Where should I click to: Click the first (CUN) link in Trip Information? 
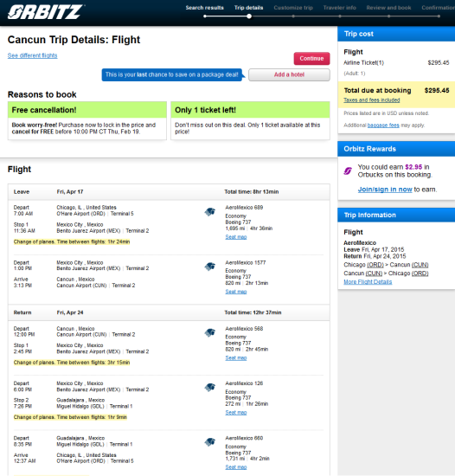tap(420, 265)
